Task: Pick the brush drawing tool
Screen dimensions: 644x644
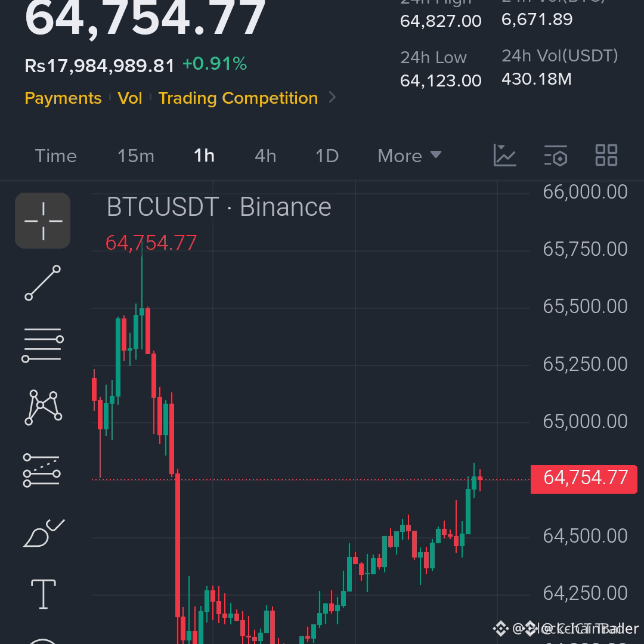Action: (x=44, y=532)
